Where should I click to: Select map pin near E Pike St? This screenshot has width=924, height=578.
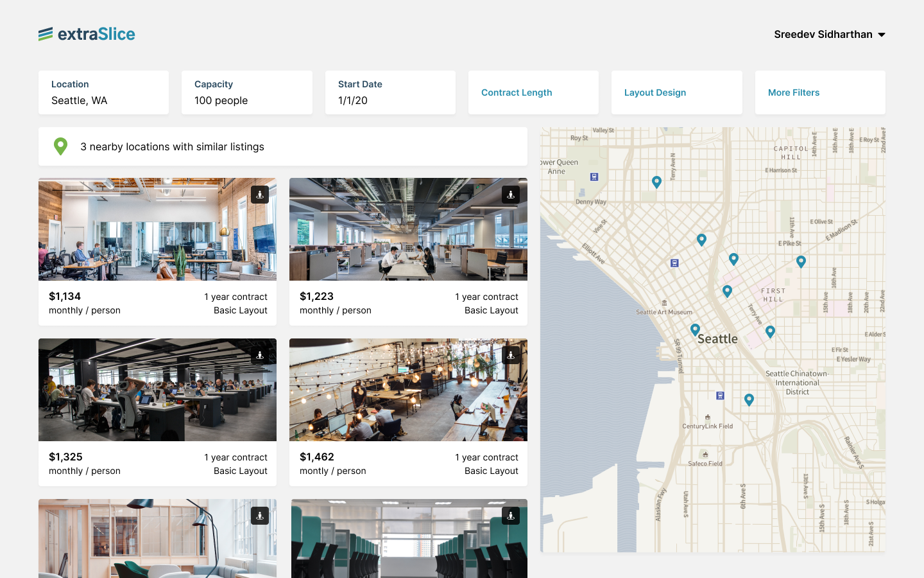coord(801,261)
